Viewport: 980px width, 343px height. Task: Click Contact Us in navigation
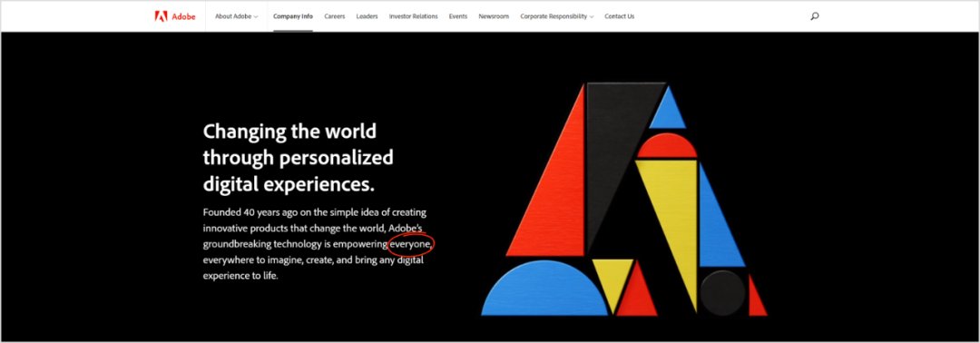pos(620,16)
